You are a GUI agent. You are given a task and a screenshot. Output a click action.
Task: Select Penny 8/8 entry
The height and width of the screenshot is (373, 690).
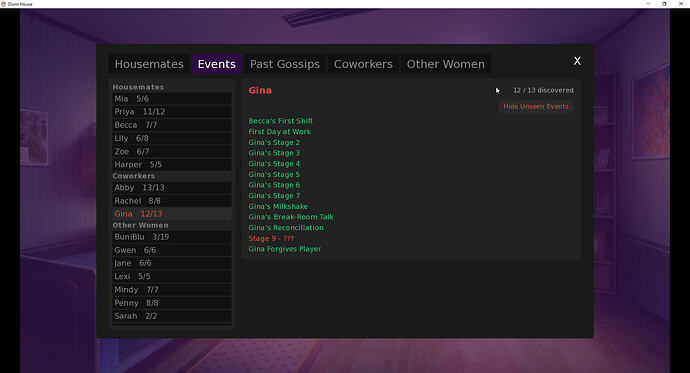[x=172, y=303]
